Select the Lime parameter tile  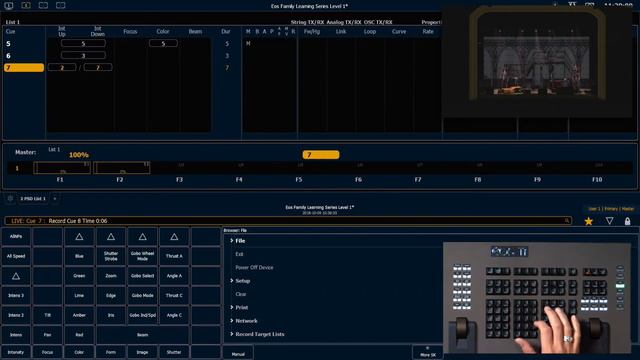pyautogui.click(x=79, y=296)
